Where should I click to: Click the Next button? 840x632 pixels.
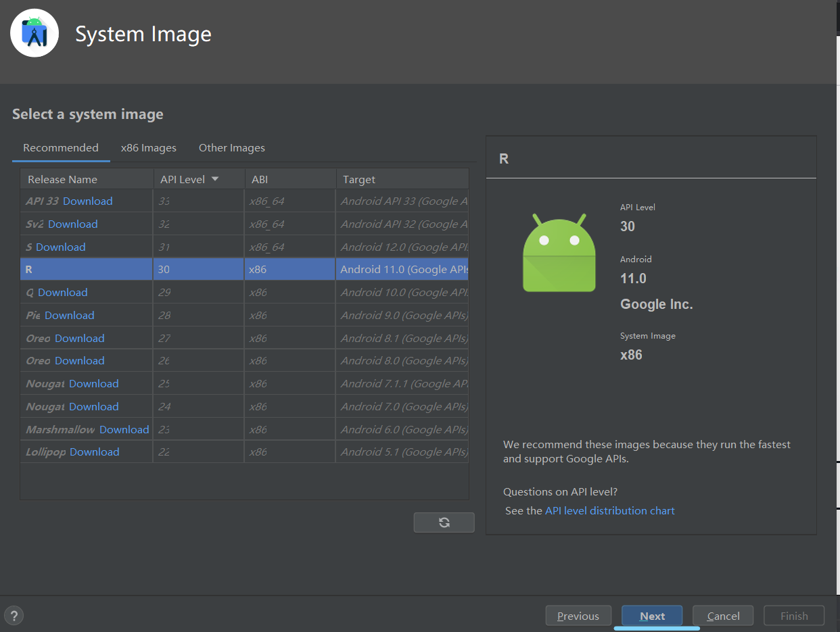pyautogui.click(x=652, y=616)
